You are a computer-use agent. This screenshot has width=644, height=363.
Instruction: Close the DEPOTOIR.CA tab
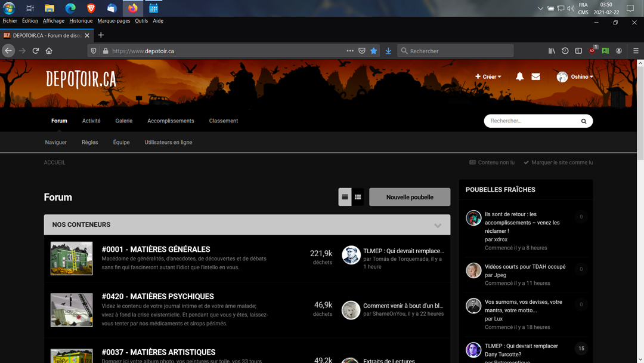[x=87, y=35]
